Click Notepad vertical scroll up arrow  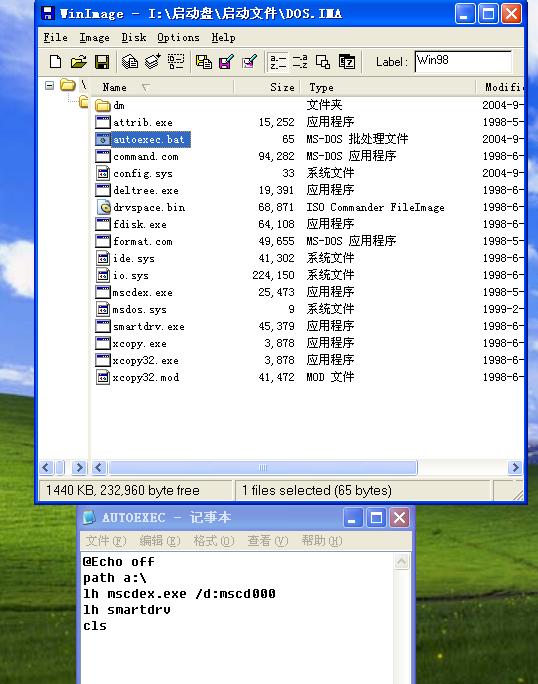[x=401, y=561]
